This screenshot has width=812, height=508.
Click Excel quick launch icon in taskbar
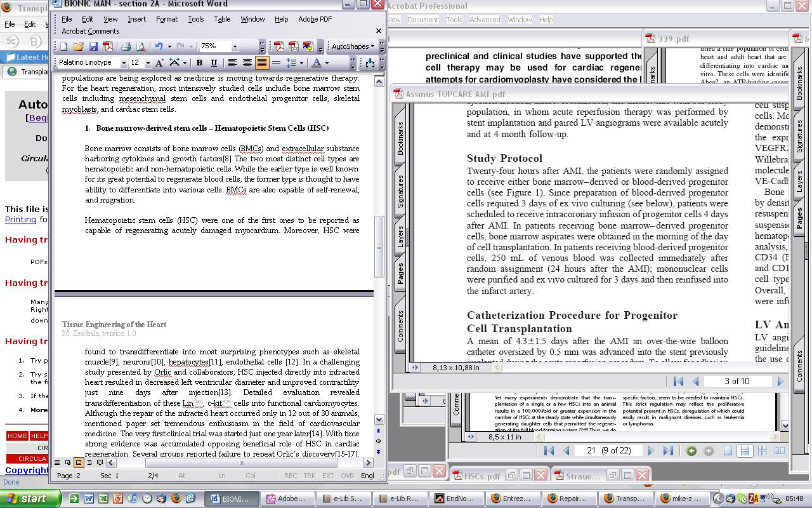point(103,498)
